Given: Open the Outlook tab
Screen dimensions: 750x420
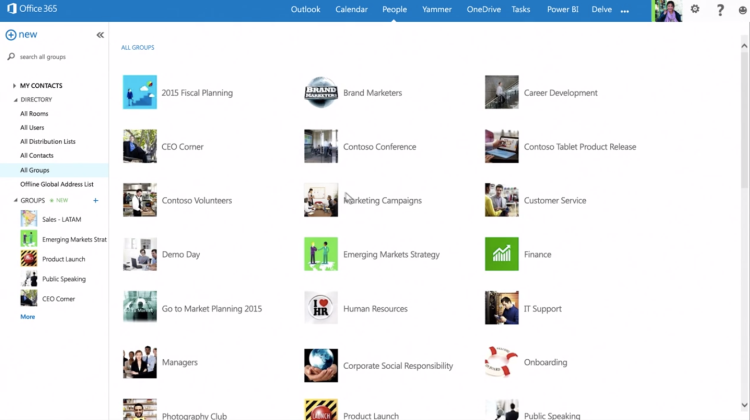Looking at the screenshot, I should (x=306, y=9).
